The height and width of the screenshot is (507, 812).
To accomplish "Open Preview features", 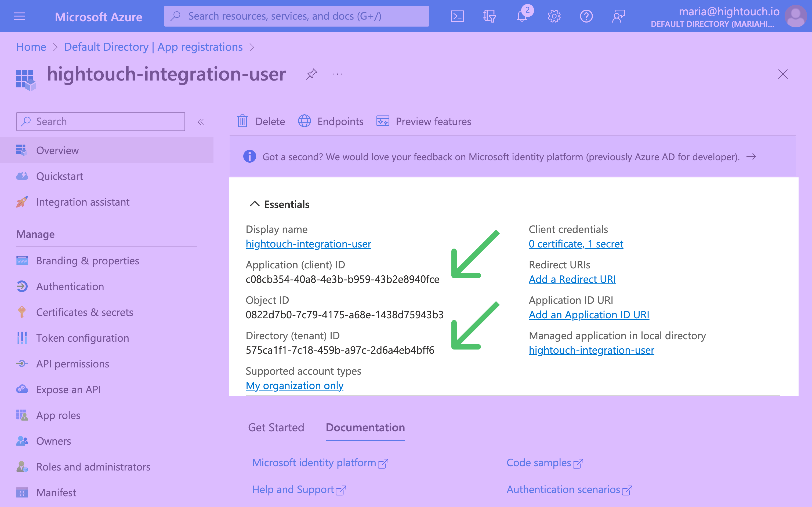I will tap(424, 121).
